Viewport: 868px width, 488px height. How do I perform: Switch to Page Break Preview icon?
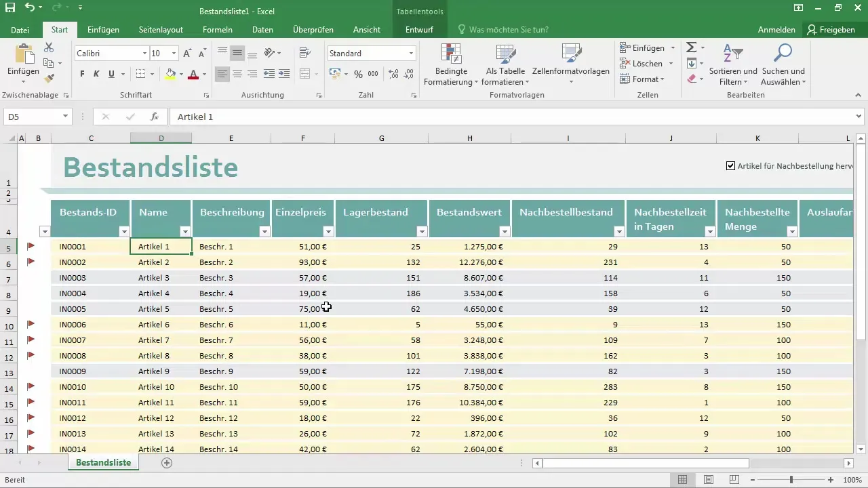click(x=734, y=480)
